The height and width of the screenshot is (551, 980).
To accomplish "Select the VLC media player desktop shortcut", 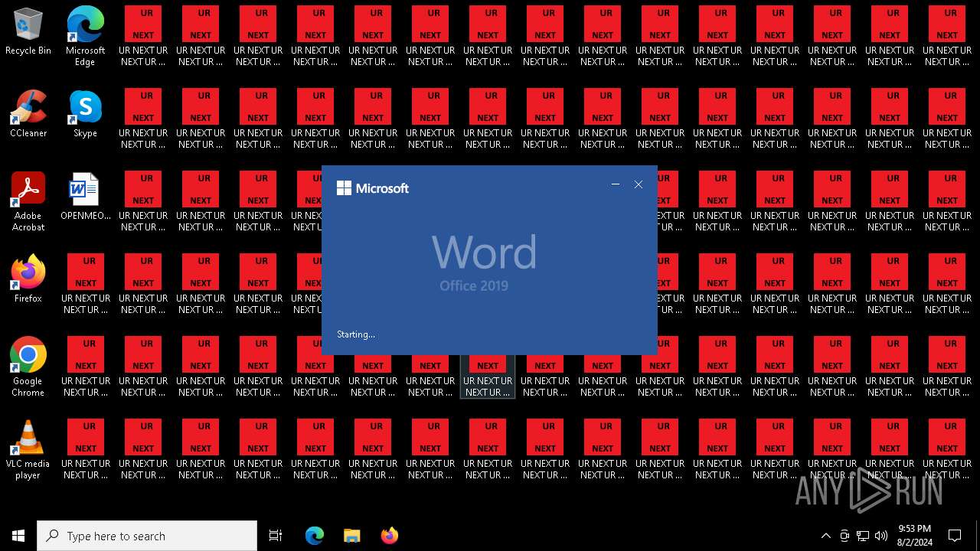I will point(28,450).
